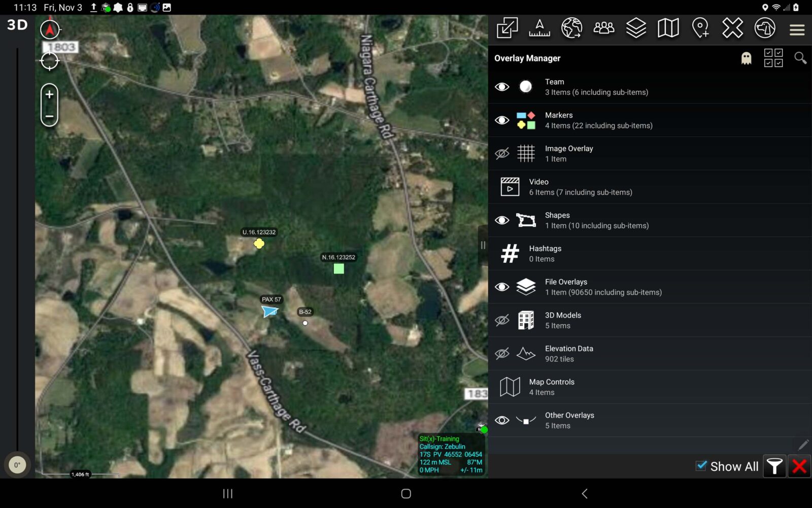Hide the Markers overlay with eye icon
The image size is (812, 508).
(502, 120)
